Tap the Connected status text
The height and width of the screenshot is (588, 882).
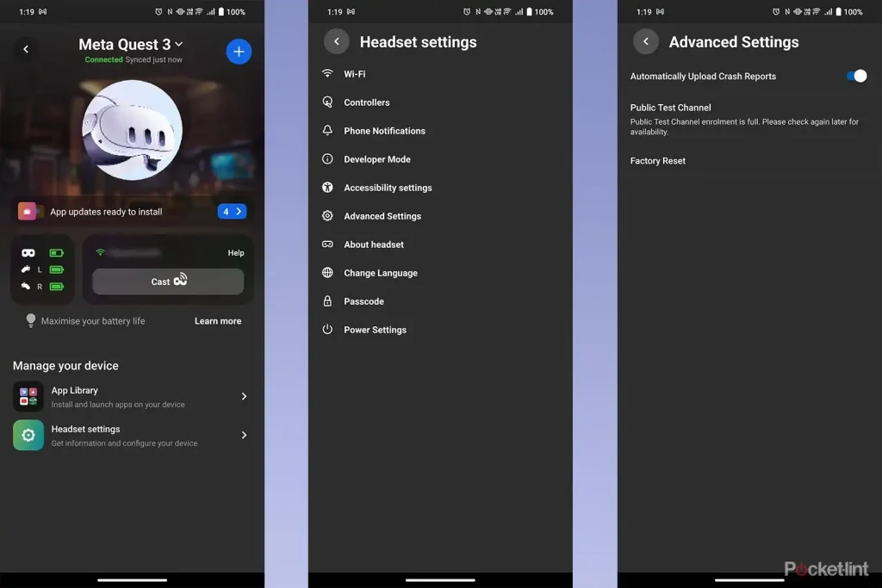pyautogui.click(x=103, y=59)
